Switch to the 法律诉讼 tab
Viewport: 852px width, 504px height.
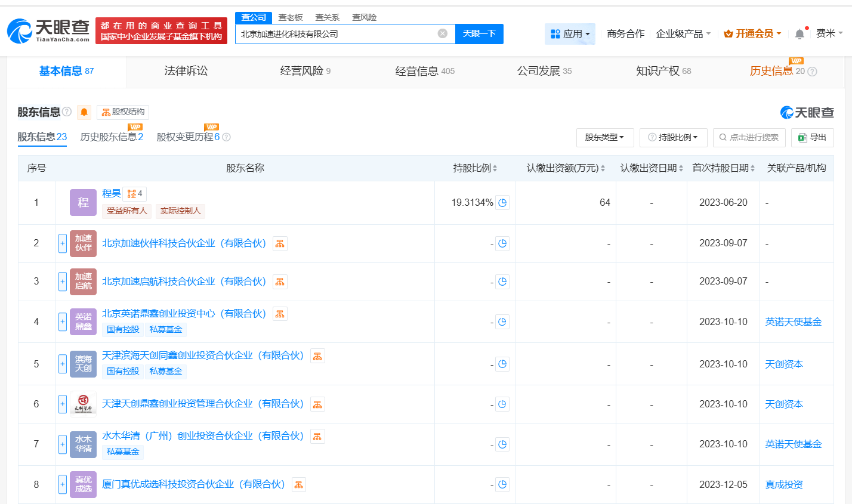(x=186, y=71)
